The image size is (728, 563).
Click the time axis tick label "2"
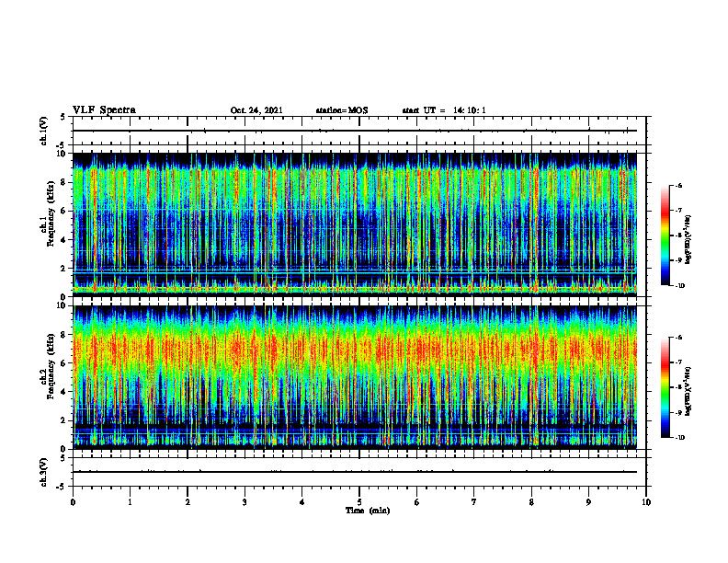tap(188, 502)
